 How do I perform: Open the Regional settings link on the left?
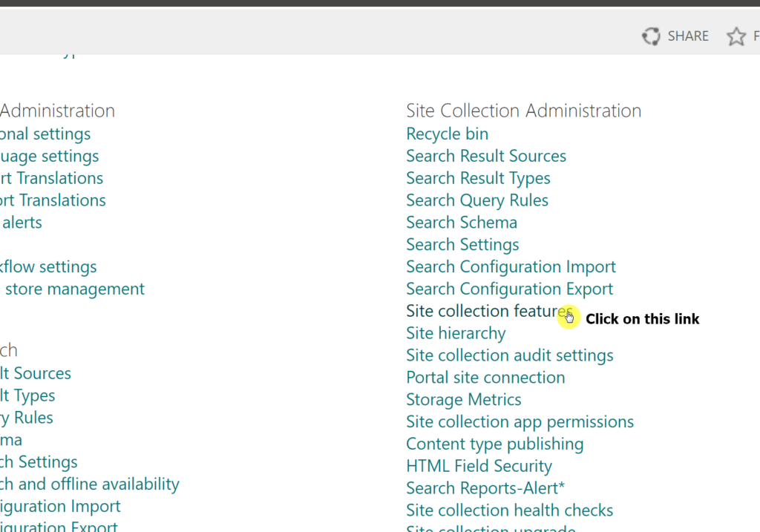pyautogui.click(x=45, y=134)
